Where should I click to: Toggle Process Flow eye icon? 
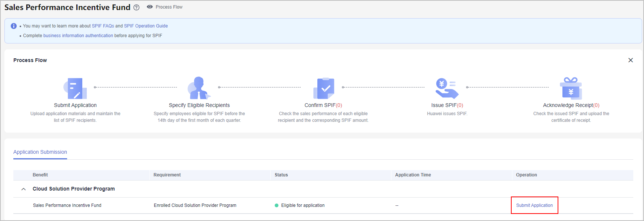point(150,7)
